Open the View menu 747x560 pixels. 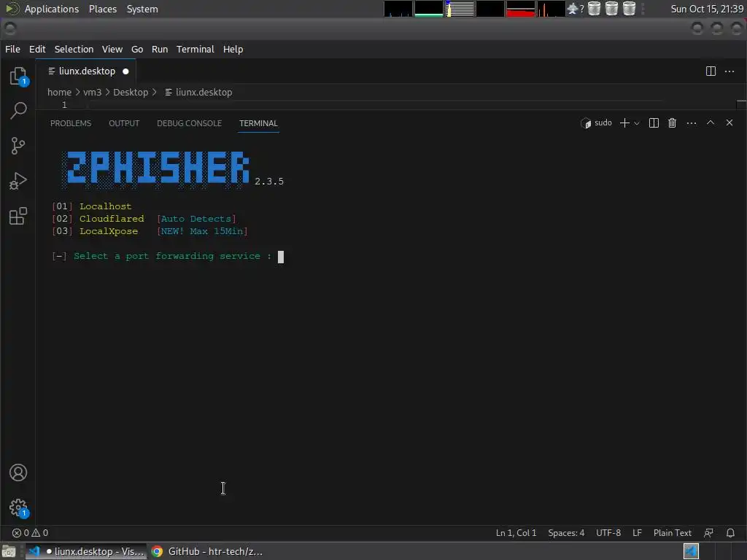pos(112,49)
